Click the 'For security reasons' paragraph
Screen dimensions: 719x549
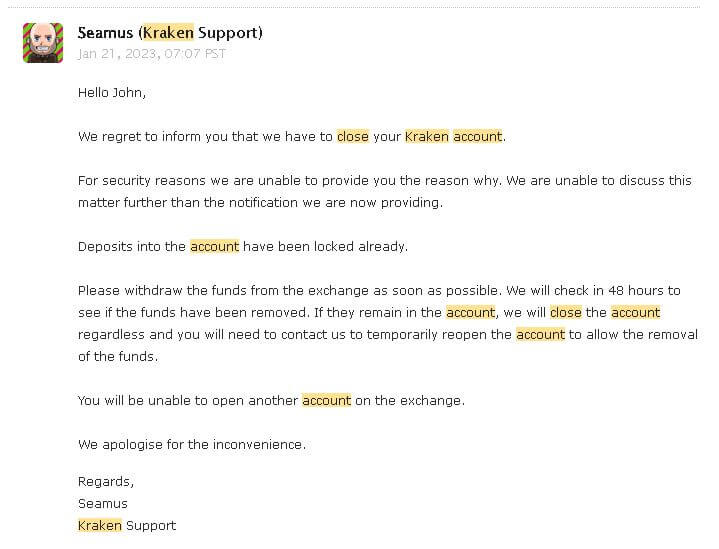385,191
